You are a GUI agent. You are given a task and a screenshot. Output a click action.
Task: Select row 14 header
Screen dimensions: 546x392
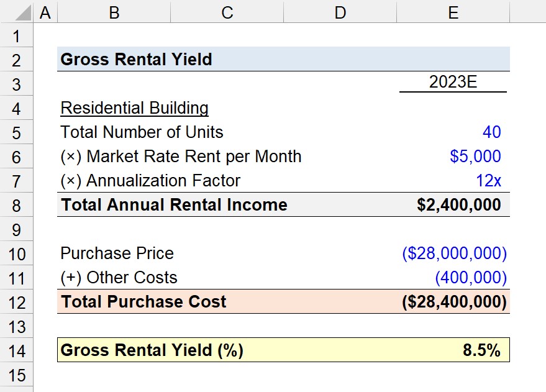pyautogui.click(x=16, y=350)
